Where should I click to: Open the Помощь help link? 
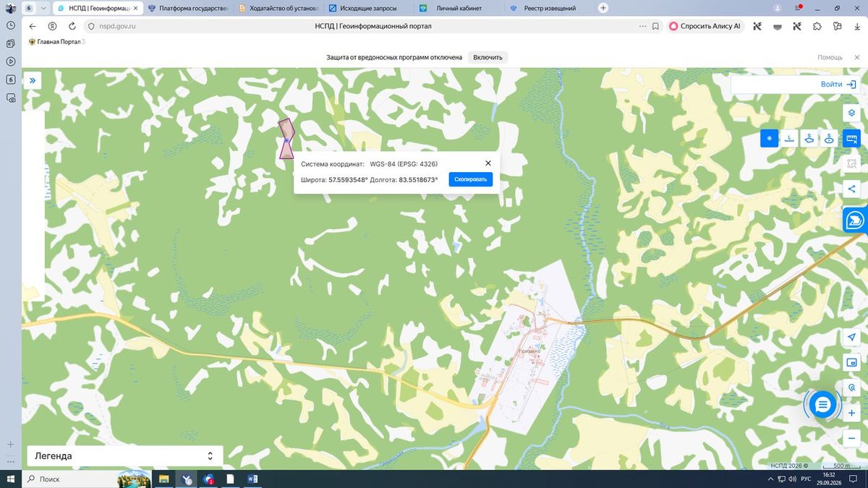tap(830, 57)
